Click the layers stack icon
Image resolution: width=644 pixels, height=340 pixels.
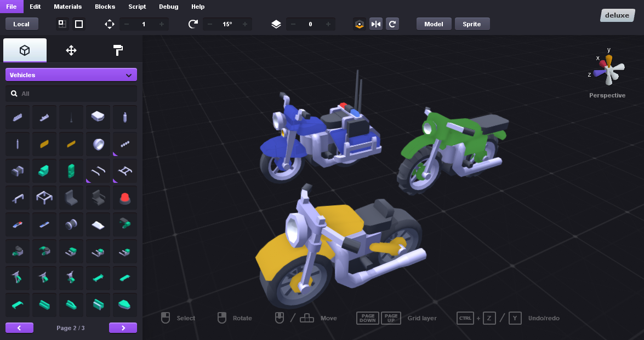[x=276, y=24]
